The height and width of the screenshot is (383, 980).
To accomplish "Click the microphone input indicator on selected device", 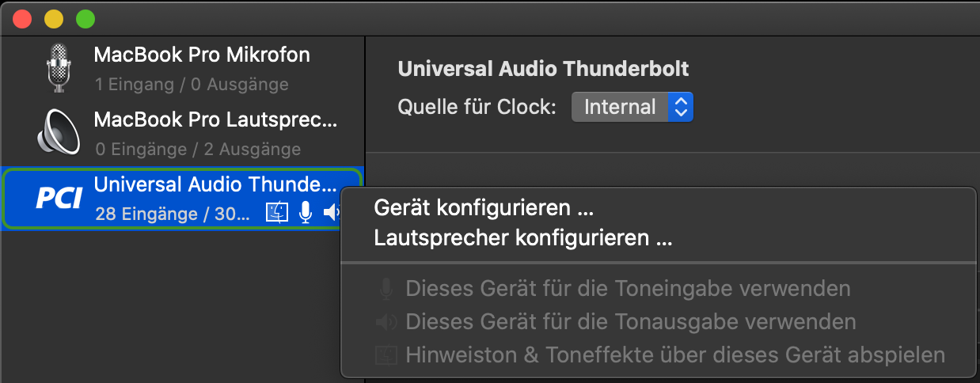I will click(306, 212).
